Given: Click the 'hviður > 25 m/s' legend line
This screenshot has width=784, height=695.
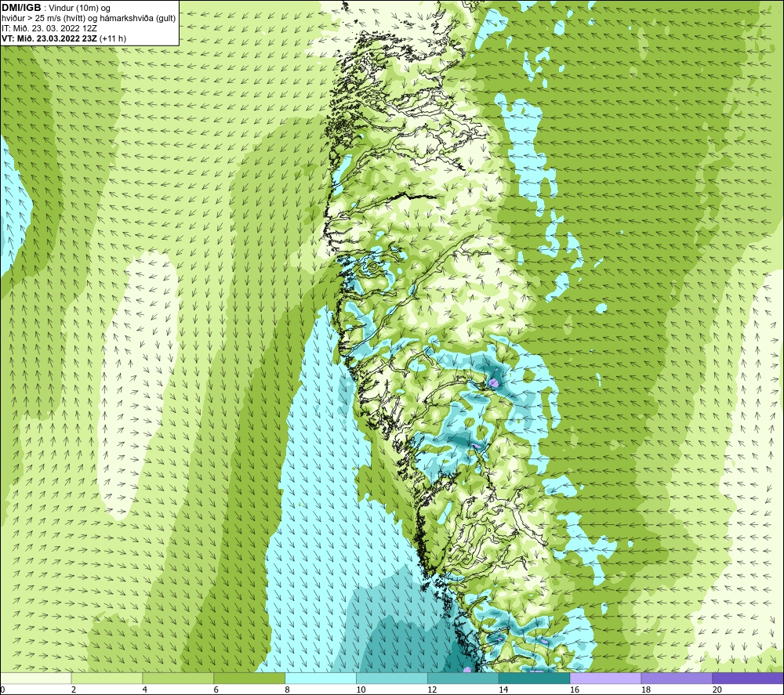Looking at the screenshot, I should (x=89, y=18).
